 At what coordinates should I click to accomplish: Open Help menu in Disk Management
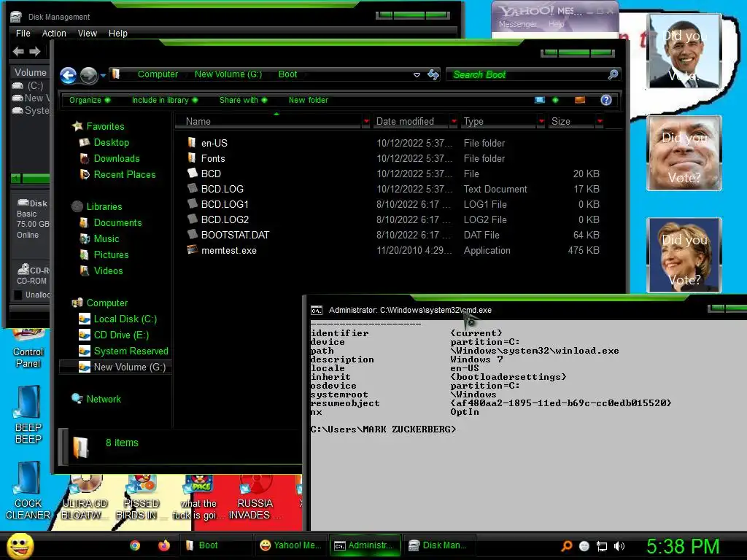tap(117, 34)
